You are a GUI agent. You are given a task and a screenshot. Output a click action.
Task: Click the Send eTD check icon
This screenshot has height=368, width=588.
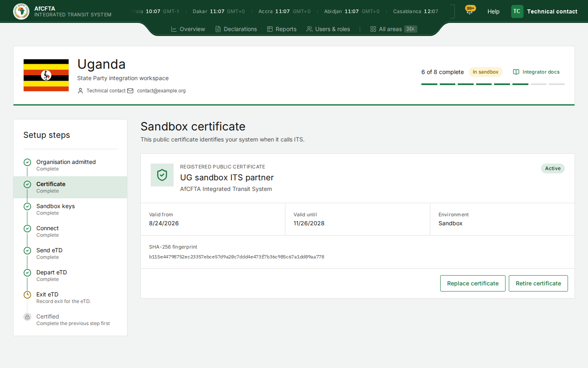coord(27,251)
